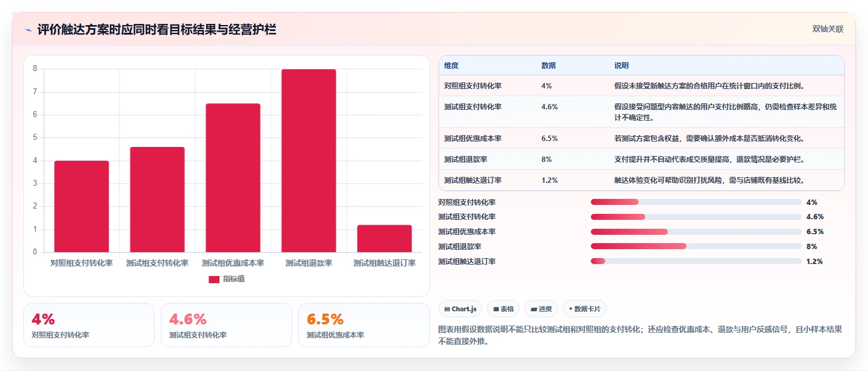Click the red 4% data card
Screen dimensions: 868x371
pyautogui.click(x=89, y=325)
